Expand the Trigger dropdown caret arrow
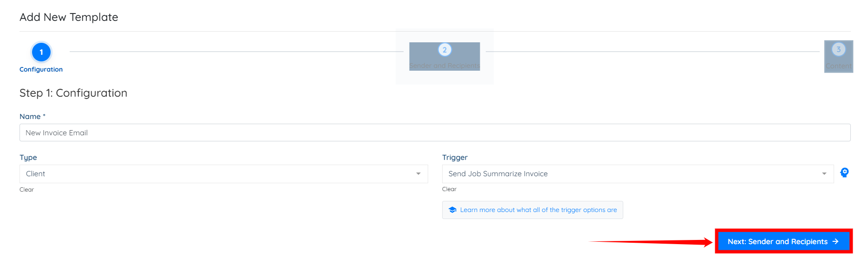Image resolution: width=868 pixels, height=259 pixels. pyautogui.click(x=824, y=174)
